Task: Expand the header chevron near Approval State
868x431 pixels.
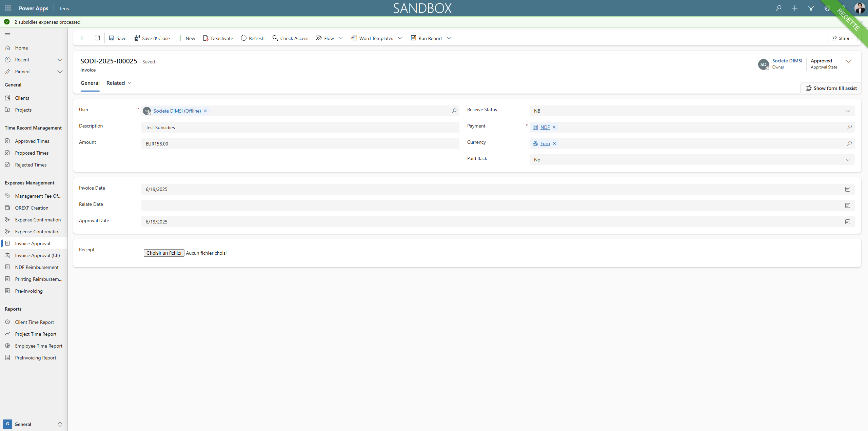Action: (849, 61)
